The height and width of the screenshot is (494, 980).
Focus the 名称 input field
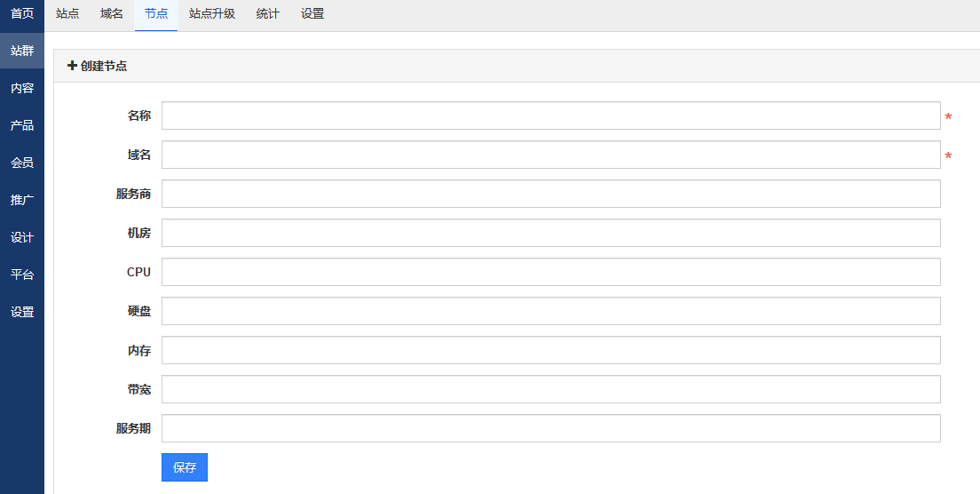click(x=550, y=116)
